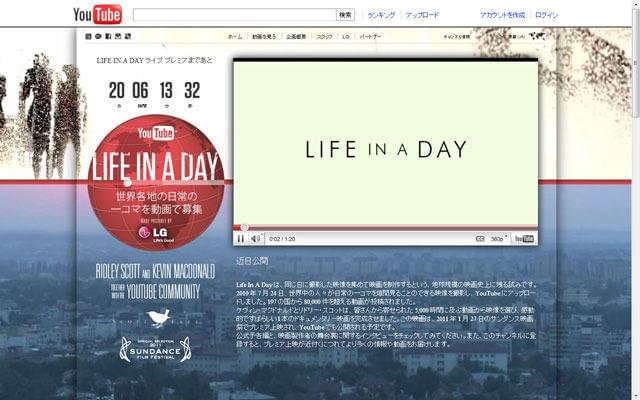The width and height of the screenshot is (640, 400).
Task: Open the スタッフ tab
Action: coord(324,37)
